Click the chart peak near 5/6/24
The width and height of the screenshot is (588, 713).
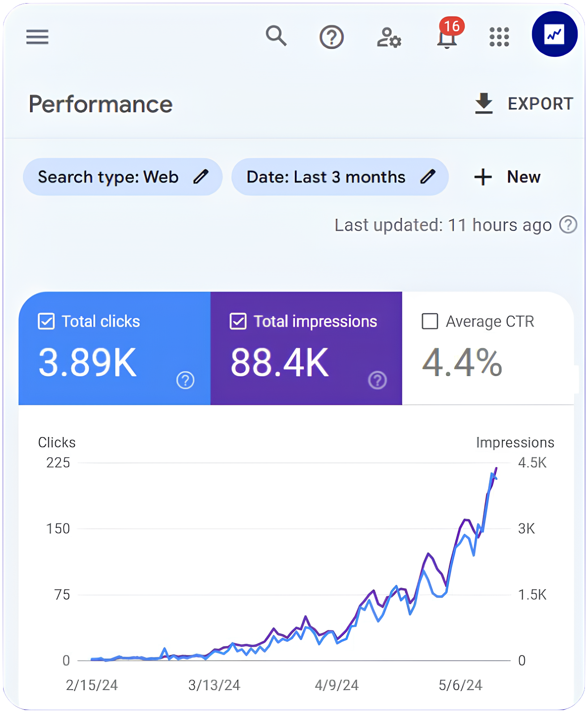(496, 469)
